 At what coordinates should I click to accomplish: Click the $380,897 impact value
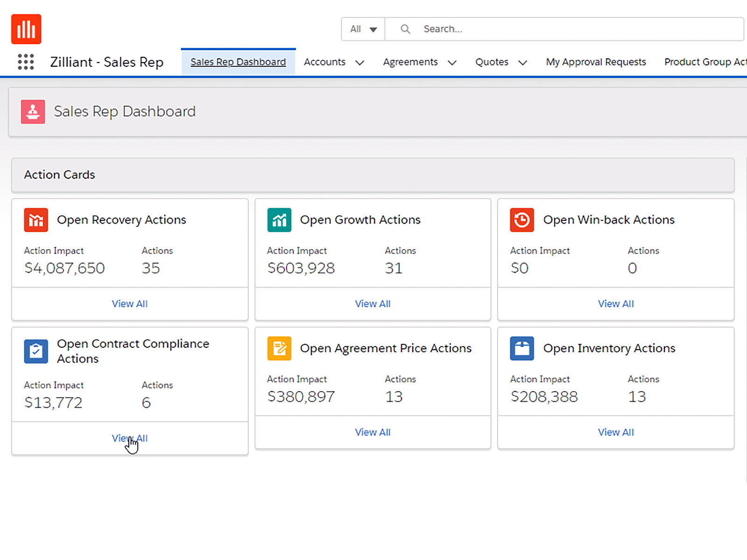[x=301, y=397]
